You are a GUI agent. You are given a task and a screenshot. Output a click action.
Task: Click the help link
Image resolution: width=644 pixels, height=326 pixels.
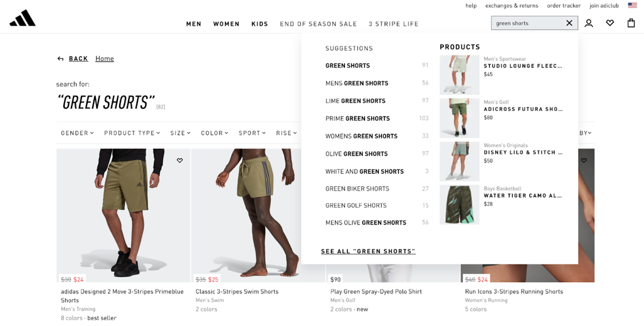tap(471, 6)
